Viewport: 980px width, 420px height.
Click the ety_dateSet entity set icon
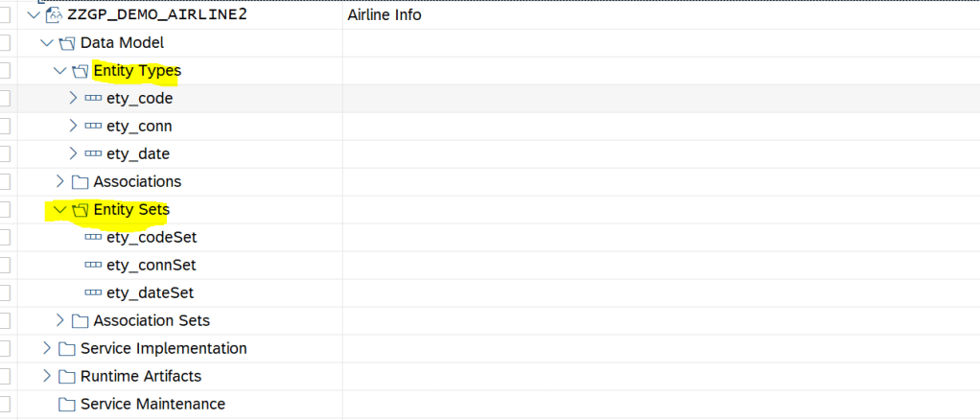93,293
